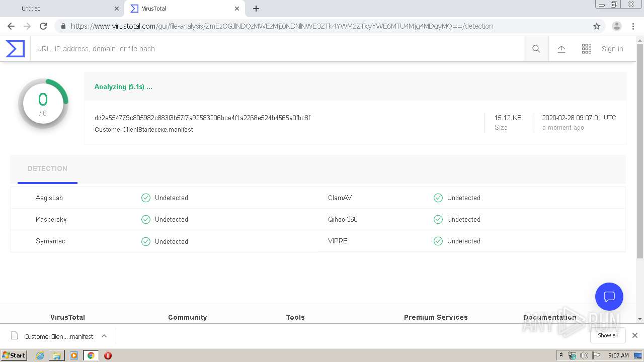
Task: Click the file hash text dd2e554779c8...
Action: (202, 118)
